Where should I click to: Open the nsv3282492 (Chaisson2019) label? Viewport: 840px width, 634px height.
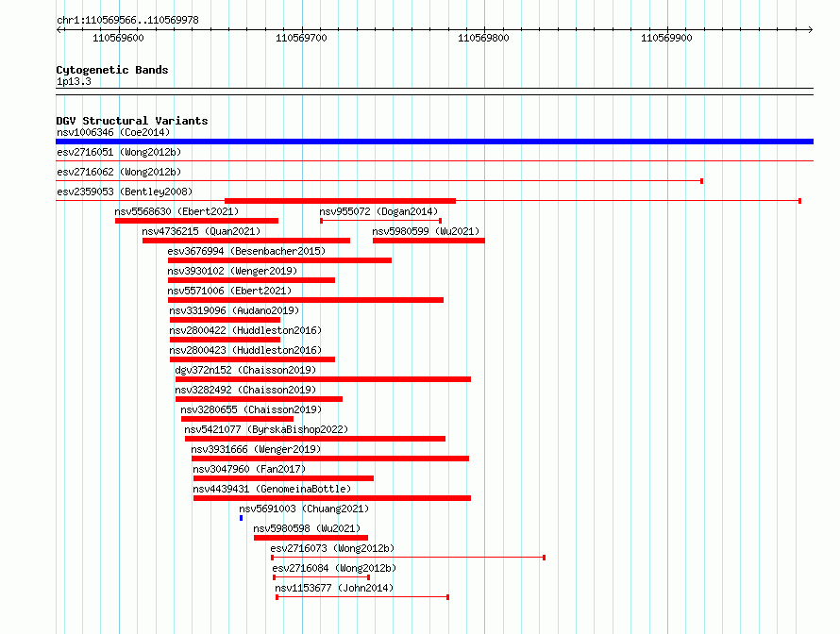point(245,390)
